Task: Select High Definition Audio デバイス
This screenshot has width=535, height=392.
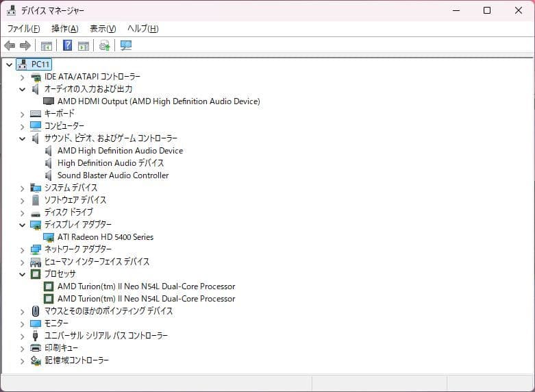Action: click(110, 163)
